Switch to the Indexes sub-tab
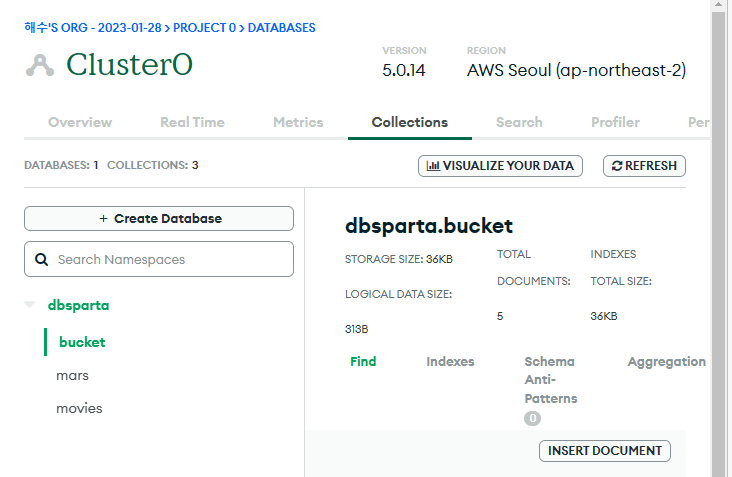 coord(450,362)
